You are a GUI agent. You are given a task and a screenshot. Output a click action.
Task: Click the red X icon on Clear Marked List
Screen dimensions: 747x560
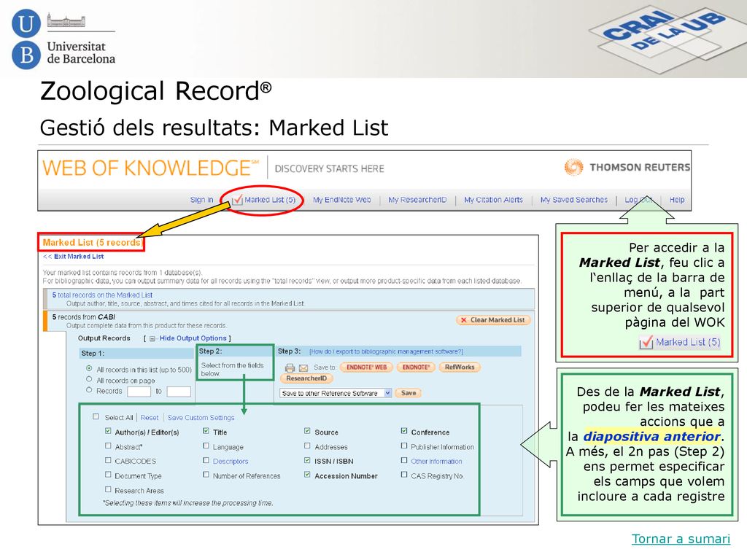point(463,320)
